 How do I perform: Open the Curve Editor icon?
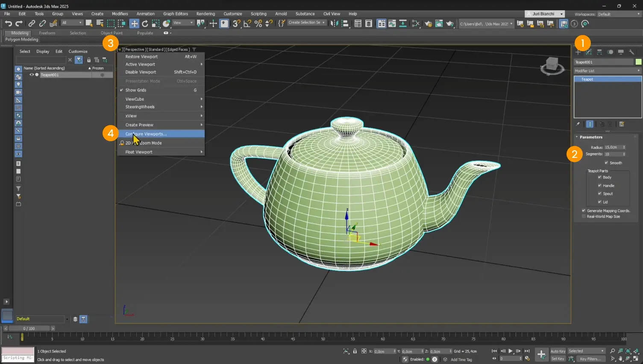tap(392, 23)
